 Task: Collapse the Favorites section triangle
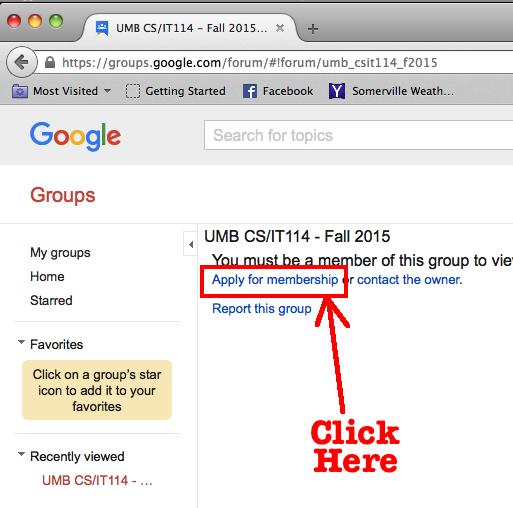pos(21,342)
